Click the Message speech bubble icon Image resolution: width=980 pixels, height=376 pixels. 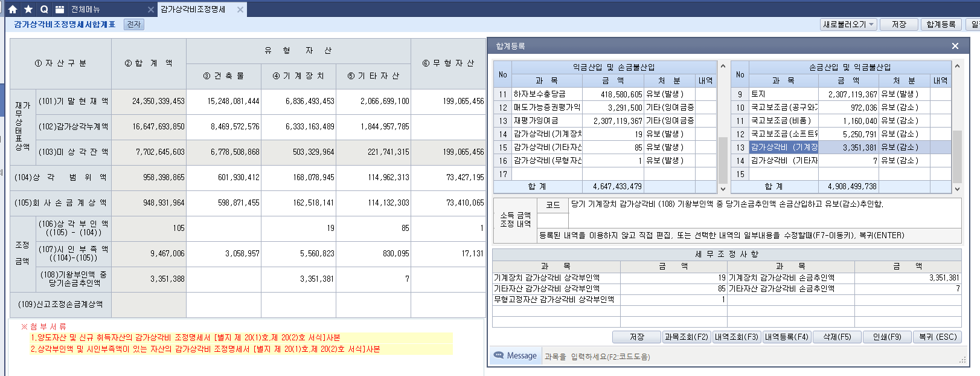[x=499, y=355]
